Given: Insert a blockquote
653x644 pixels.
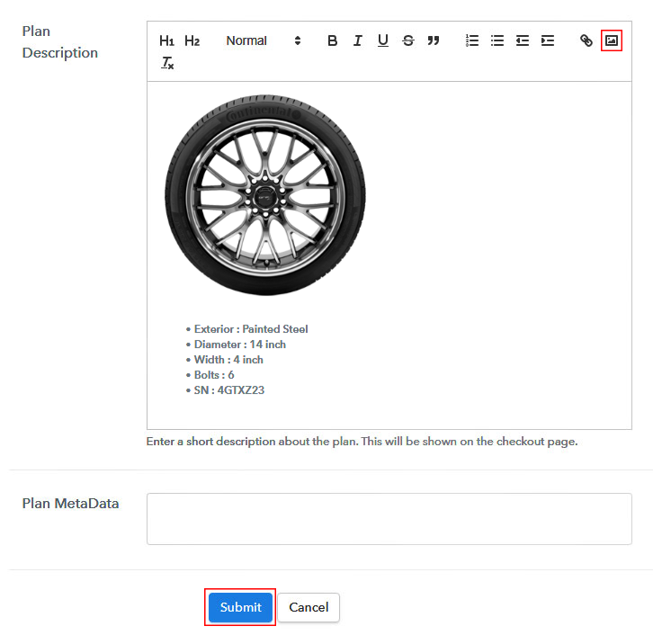Looking at the screenshot, I should [x=434, y=40].
